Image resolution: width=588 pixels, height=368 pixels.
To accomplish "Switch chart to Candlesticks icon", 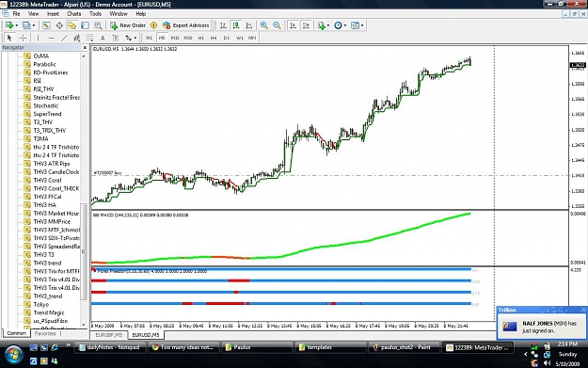I will click(236, 25).
